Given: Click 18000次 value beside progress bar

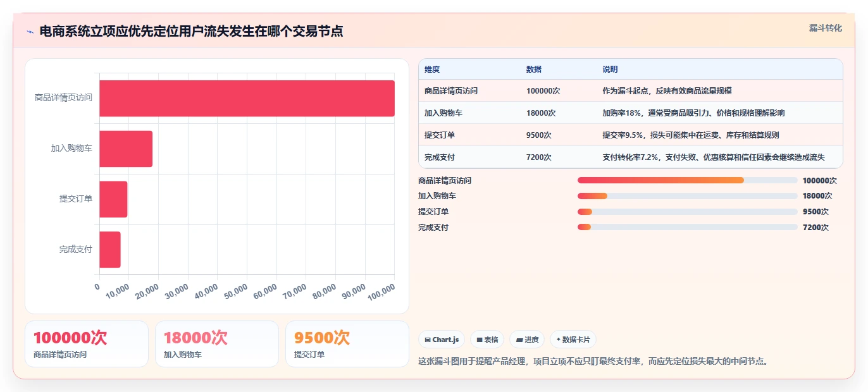Looking at the screenshot, I should point(817,196).
